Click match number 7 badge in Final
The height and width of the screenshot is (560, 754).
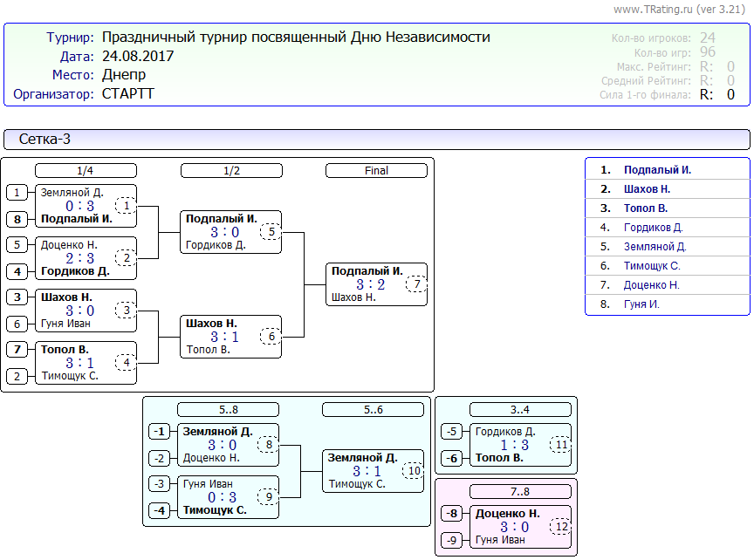pos(417,284)
